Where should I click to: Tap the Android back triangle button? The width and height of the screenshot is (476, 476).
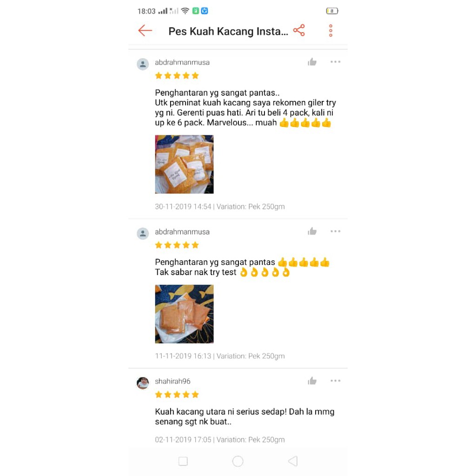pos(293,461)
